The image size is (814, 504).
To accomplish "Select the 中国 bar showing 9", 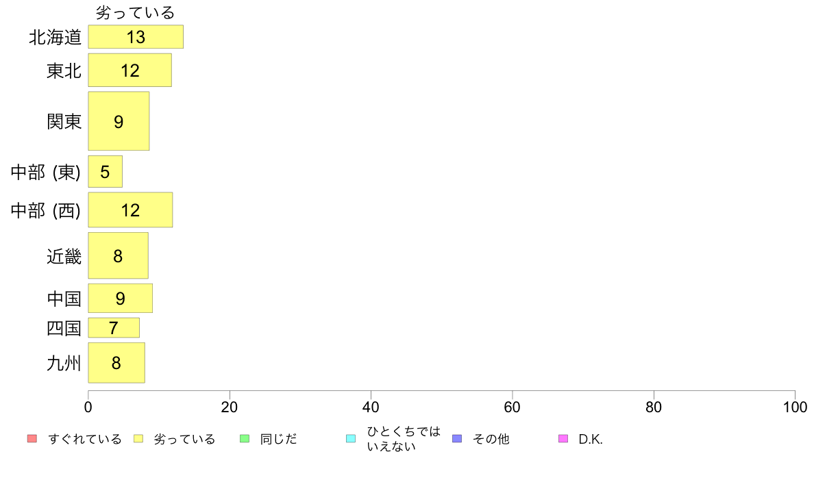I will 121,299.
